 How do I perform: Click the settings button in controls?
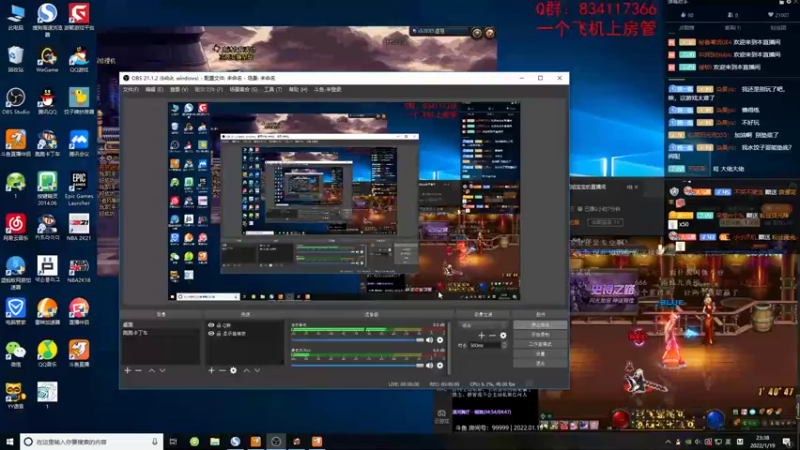(x=540, y=354)
